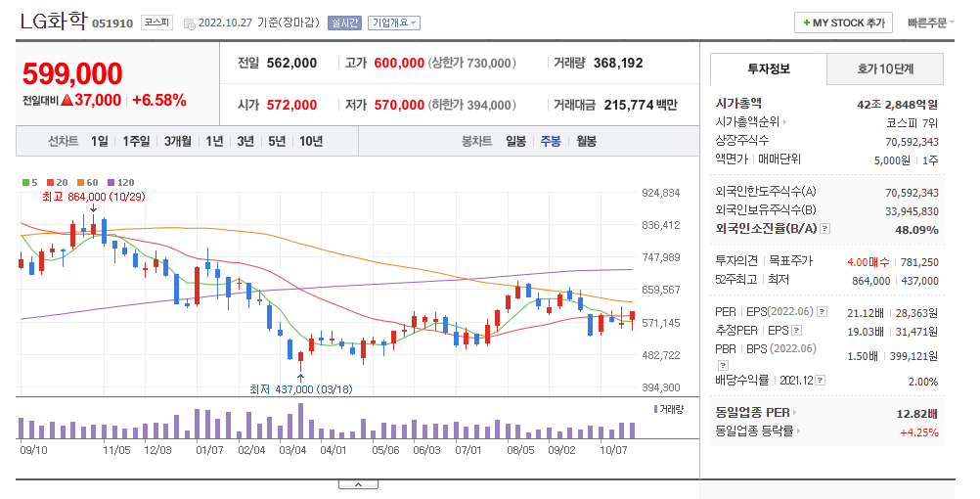Viewport: 980px width, 499px height.
Task: Click the purple 120-day moving average swatch
Action: pos(111,183)
